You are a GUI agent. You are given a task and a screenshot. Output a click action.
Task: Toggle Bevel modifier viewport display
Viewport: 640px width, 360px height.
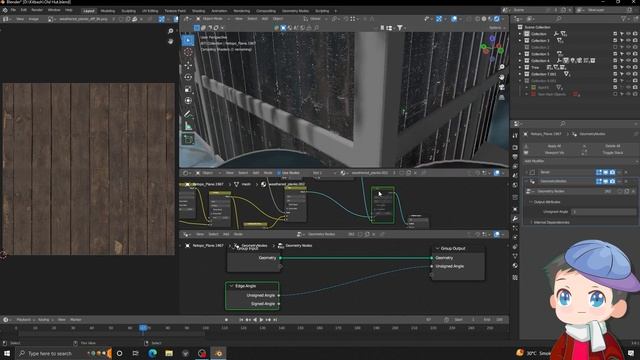606,172
